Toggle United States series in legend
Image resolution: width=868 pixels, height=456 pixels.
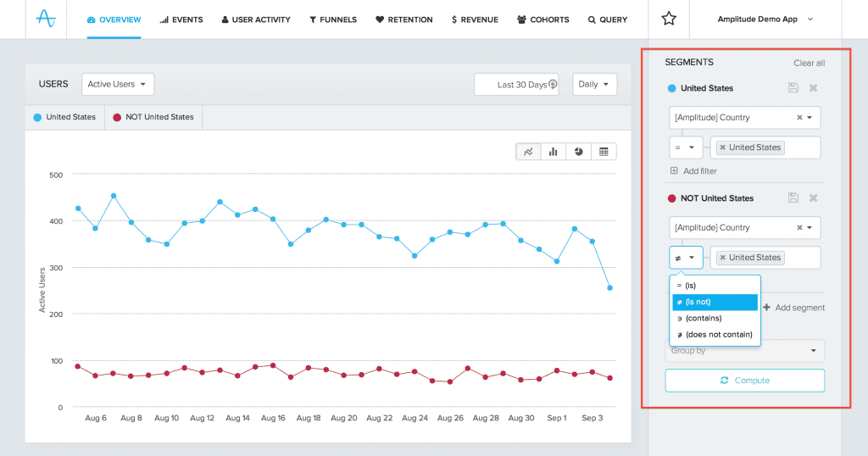coord(64,117)
